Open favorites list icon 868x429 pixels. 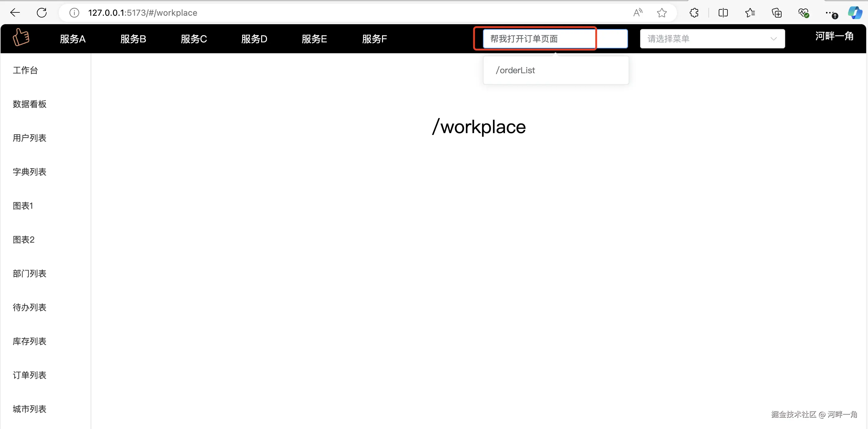pos(750,13)
